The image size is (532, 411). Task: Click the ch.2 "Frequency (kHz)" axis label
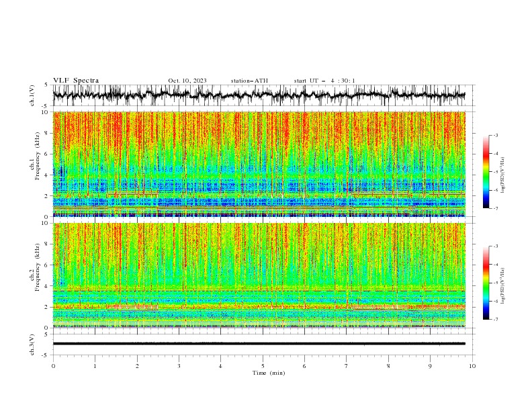point(37,267)
